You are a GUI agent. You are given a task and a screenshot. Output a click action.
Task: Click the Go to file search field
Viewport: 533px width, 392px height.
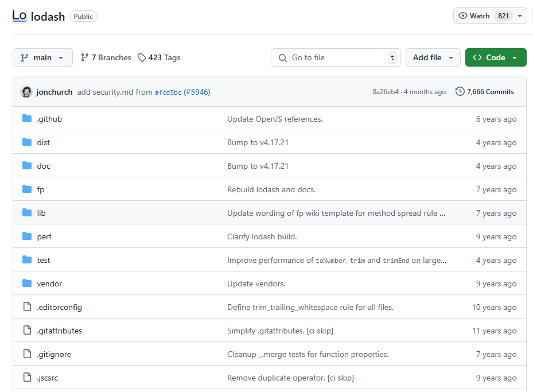point(336,57)
